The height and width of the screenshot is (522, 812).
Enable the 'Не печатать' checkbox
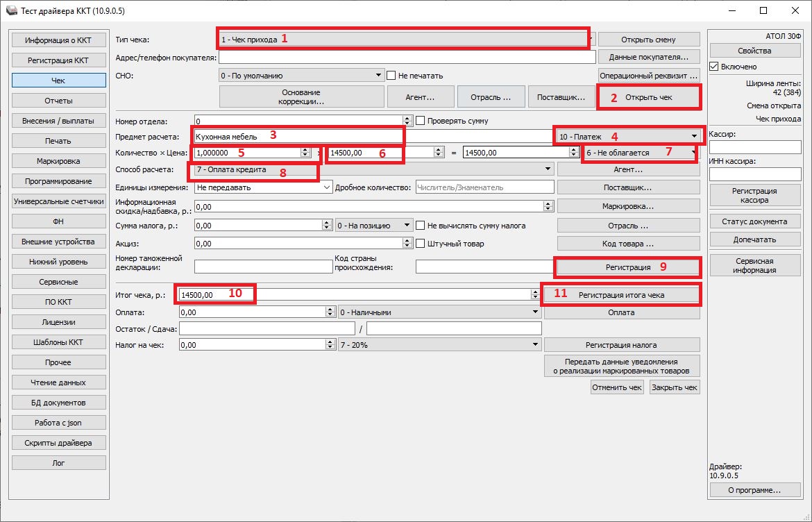(x=392, y=76)
